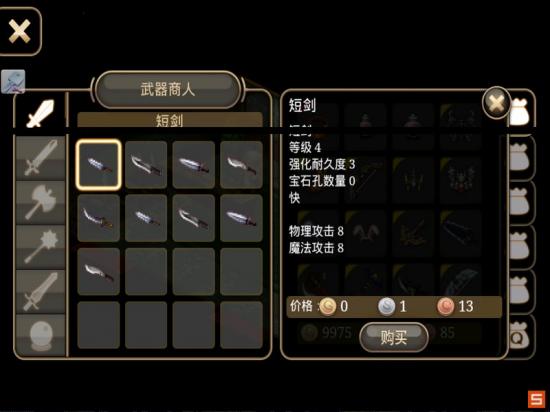The image size is (550, 412).
Task: Select the last dagger in second row
Action: click(x=241, y=218)
